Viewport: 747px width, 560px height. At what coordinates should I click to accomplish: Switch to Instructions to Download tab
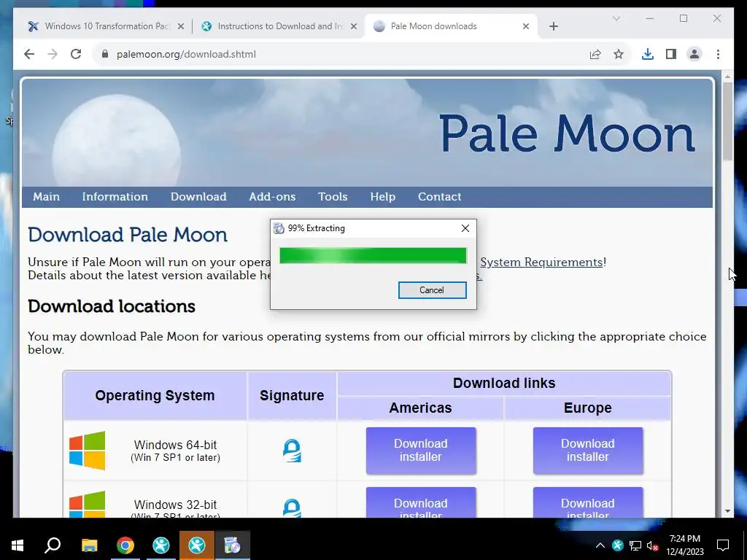(x=279, y=26)
